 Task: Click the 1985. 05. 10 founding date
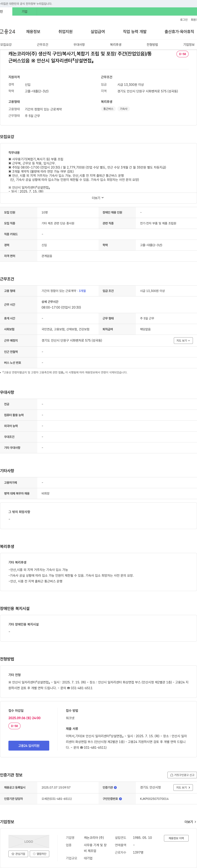coord(142,837)
